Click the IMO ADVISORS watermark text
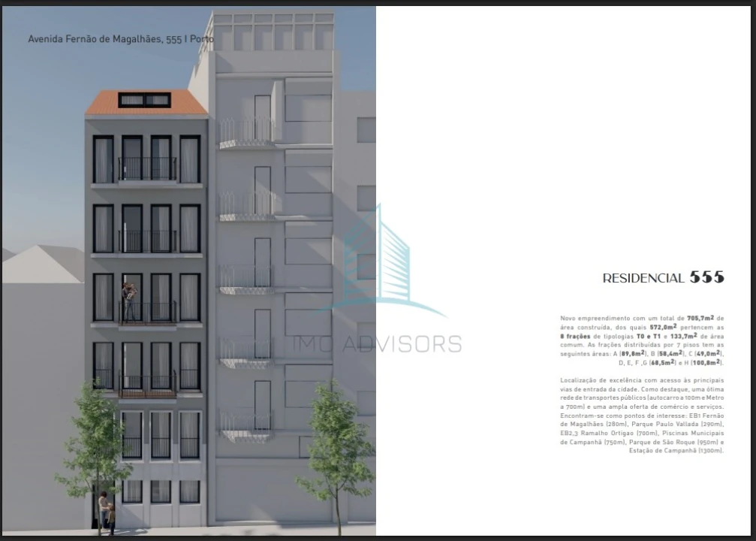 (x=378, y=344)
